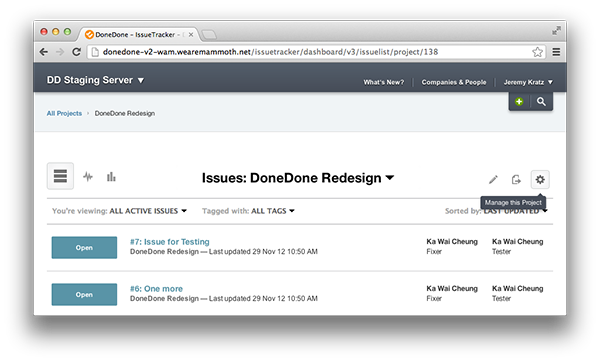Open Companies & People menu item
This screenshot has width=600, height=362.
pos(454,82)
